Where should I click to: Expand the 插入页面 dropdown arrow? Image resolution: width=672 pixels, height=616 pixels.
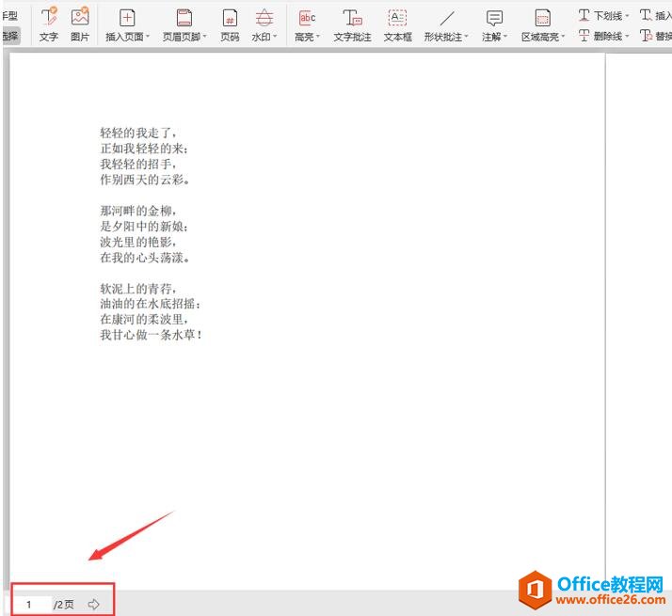pos(148,37)
